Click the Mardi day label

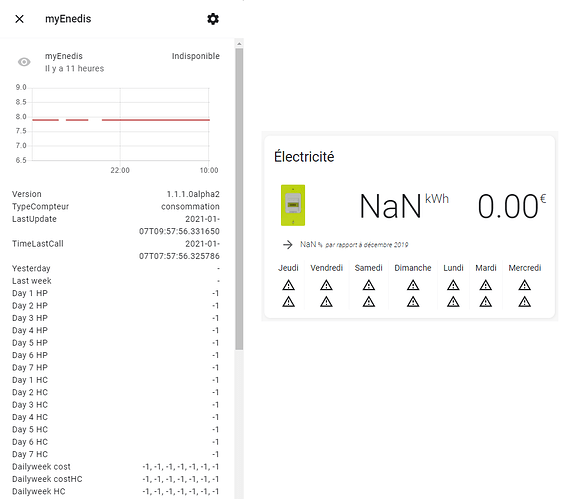click(x=486, y=268)
